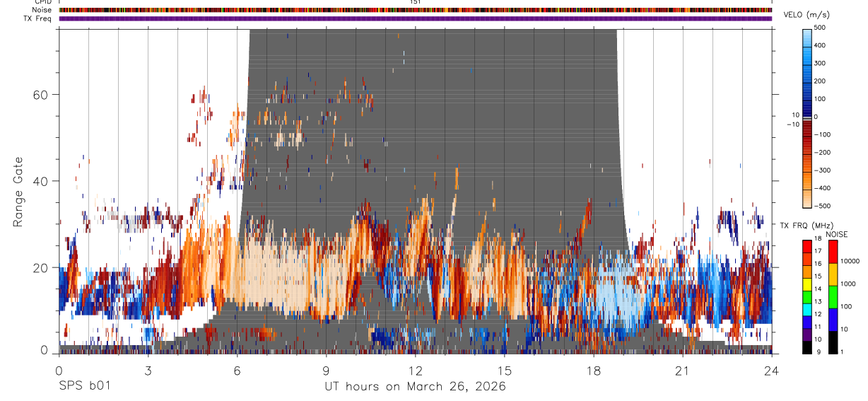Click the red NOISE swatch above 10000
This screenshot has height=401, width=868.
833,250
